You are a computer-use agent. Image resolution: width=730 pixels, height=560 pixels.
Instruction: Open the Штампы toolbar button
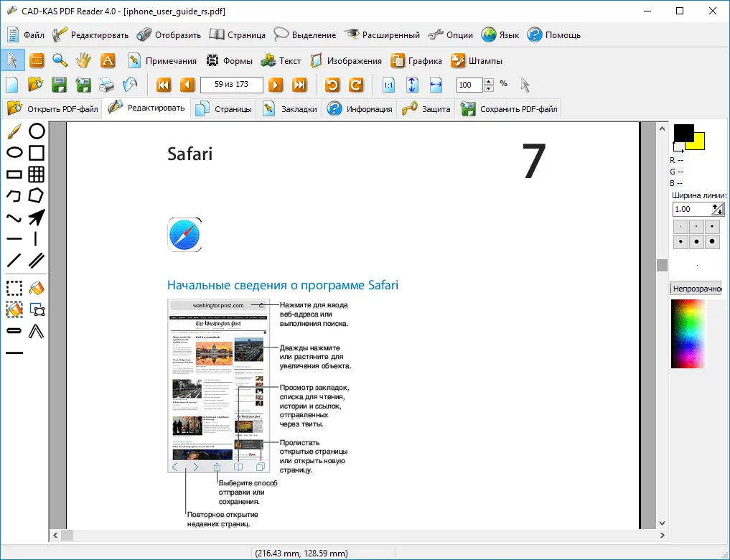coord(477,61)
